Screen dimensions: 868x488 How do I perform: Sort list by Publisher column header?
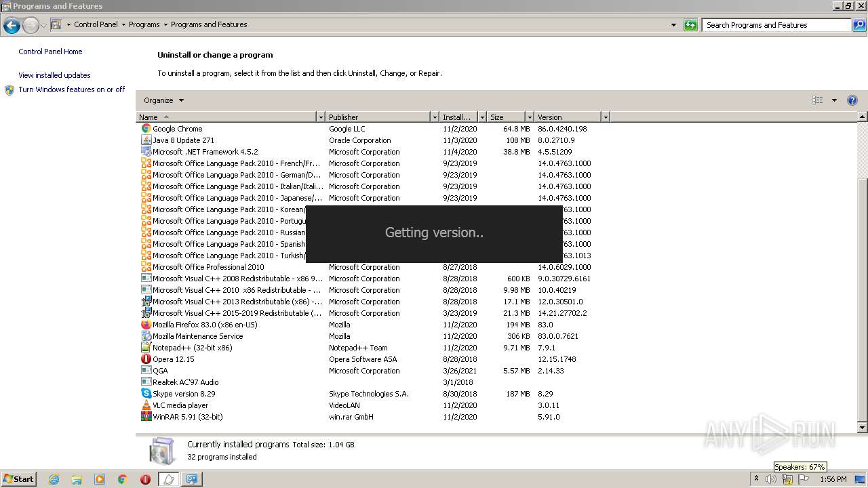tap(378, 117)
